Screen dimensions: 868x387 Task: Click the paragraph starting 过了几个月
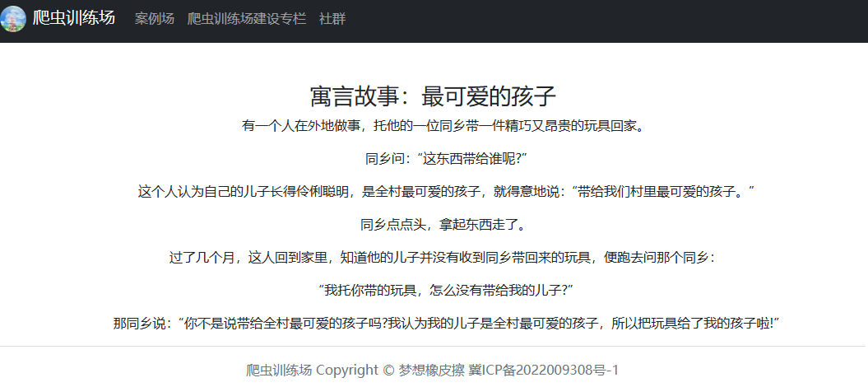pyautogui.click(x=443, y=258)
